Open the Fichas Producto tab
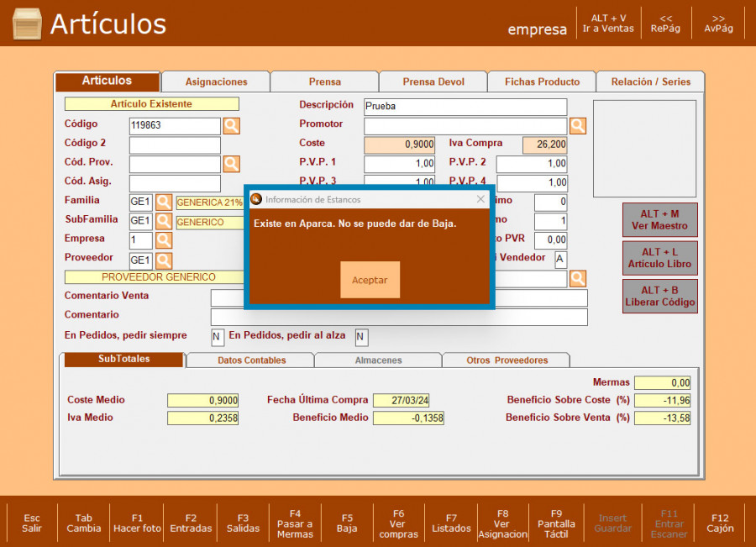The width and height of the screenshot is (756, 547). (542, 82)
